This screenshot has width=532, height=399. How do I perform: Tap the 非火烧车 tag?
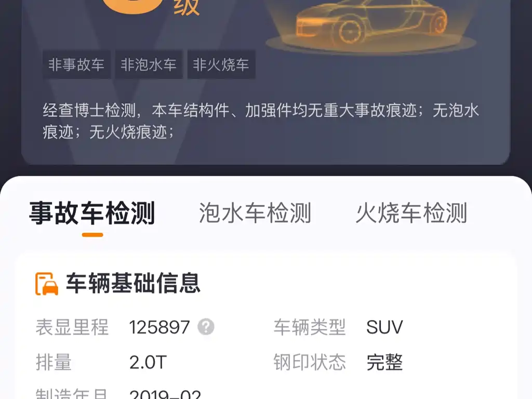click(x=221, y=64)
